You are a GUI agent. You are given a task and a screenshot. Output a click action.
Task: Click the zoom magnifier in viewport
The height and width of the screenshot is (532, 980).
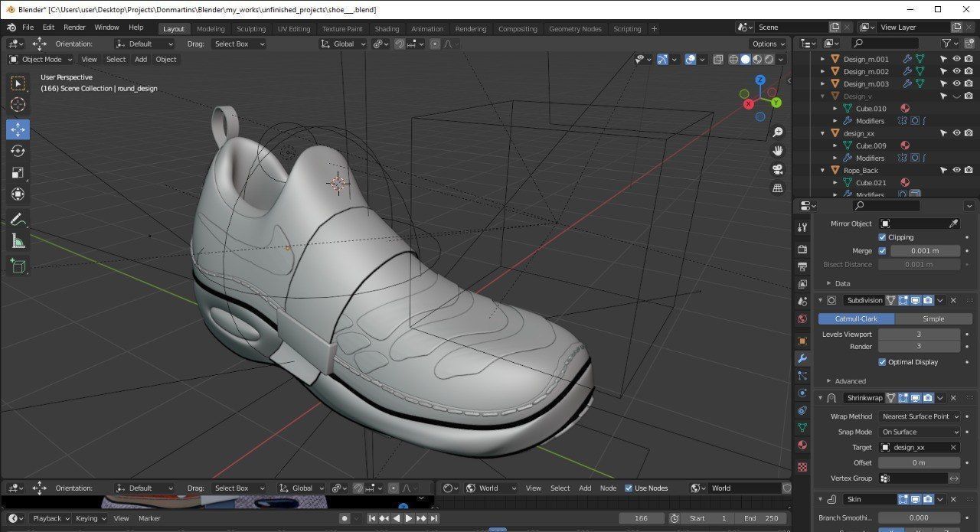(x=778, y=132)
